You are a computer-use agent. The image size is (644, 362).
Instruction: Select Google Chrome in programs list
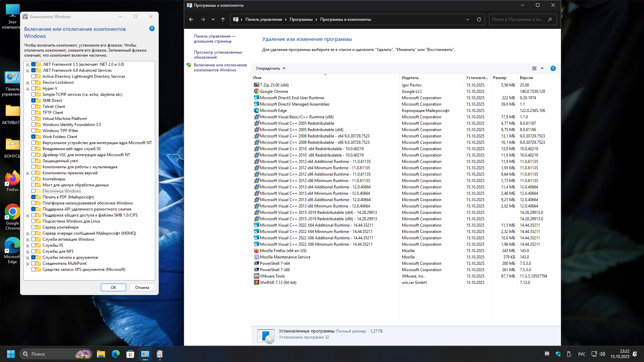pos(274,92)
